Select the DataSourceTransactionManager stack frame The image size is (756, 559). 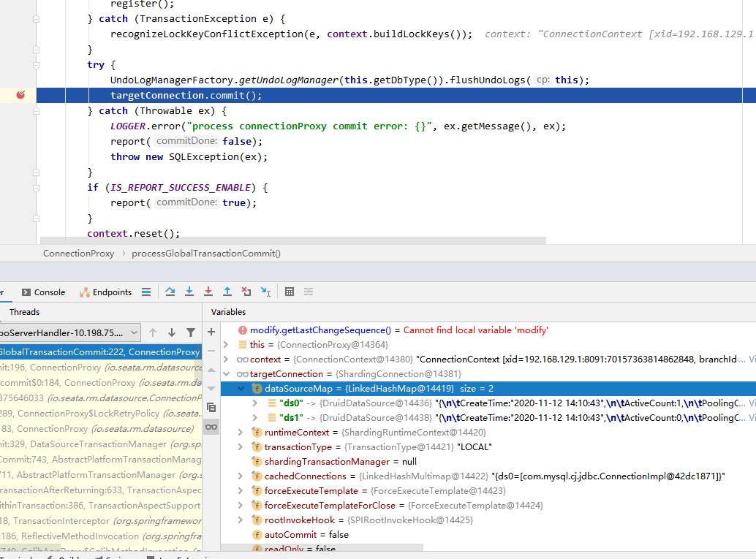click(x=101, y=444)
